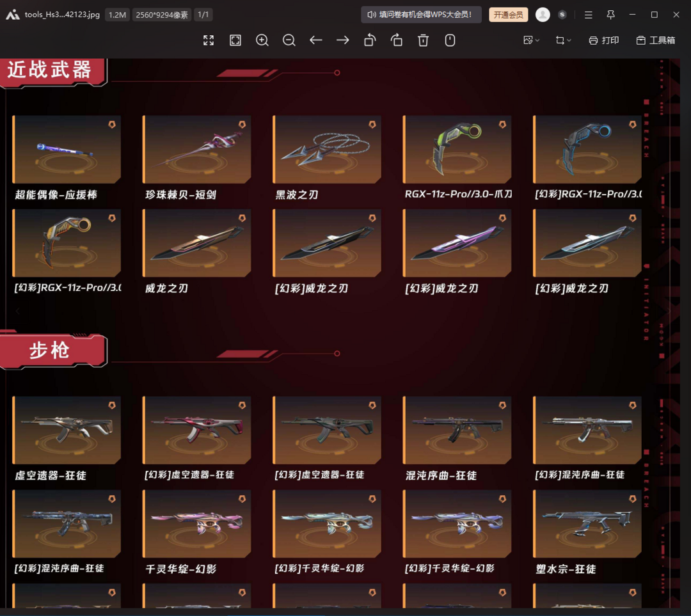This screenshot has width=691, height=616.
Task: Click the file name tools_Hs3...42123.jpg
Action: click(x=62, y=15)
